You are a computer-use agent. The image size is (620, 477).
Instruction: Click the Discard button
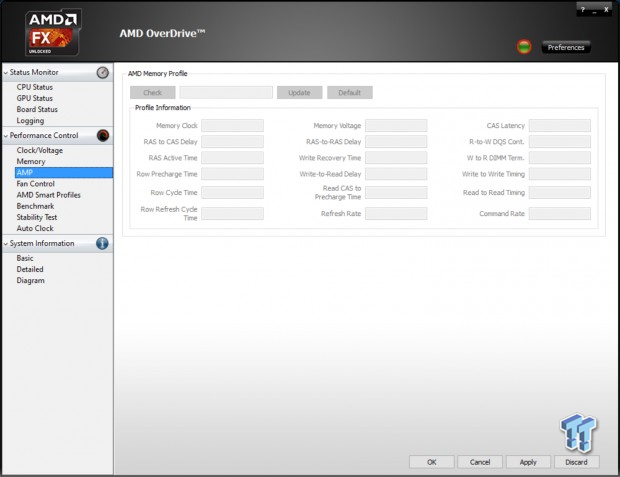pos(576,462)
